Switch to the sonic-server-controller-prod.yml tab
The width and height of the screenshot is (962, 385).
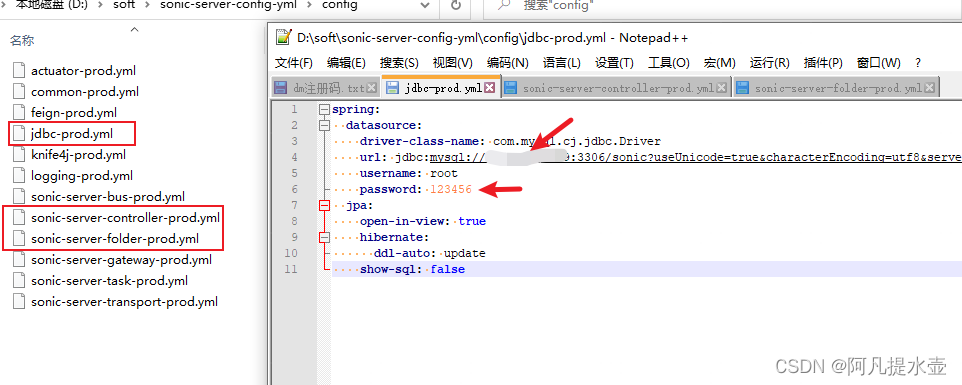[x=618, y=88]
